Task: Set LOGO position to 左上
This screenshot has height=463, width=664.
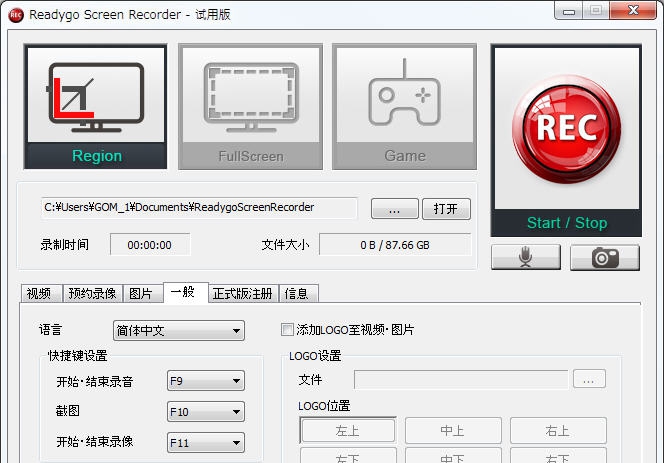Action: (x=348, y=431)
